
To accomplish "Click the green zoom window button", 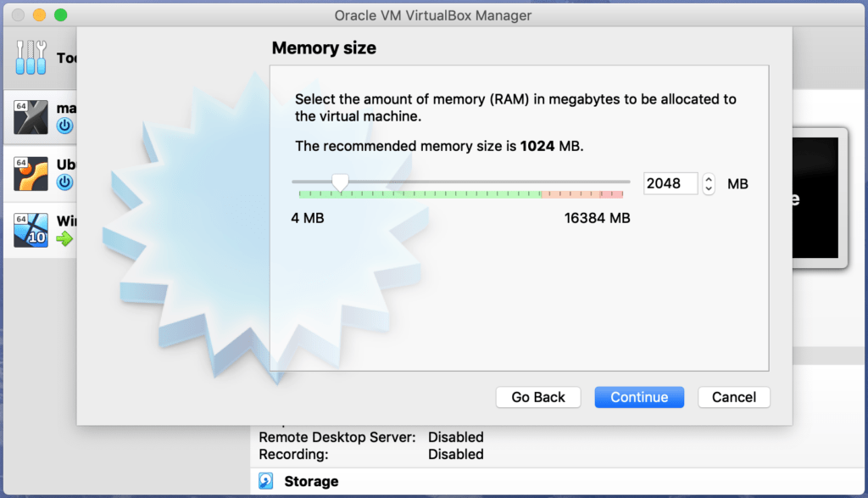I will (61, 15).
